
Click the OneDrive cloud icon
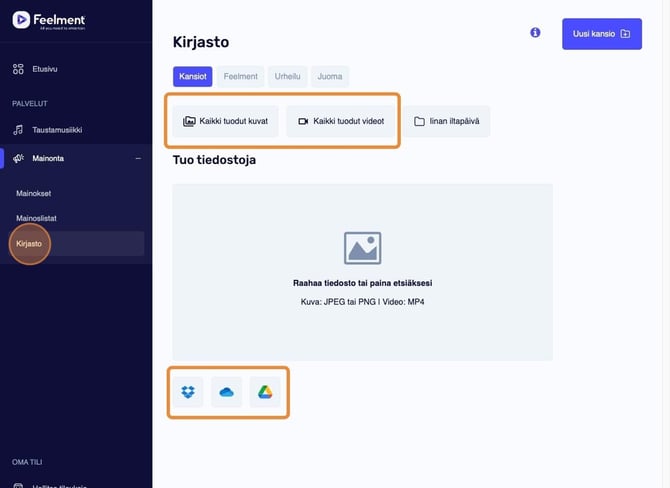tap(226, 392)
